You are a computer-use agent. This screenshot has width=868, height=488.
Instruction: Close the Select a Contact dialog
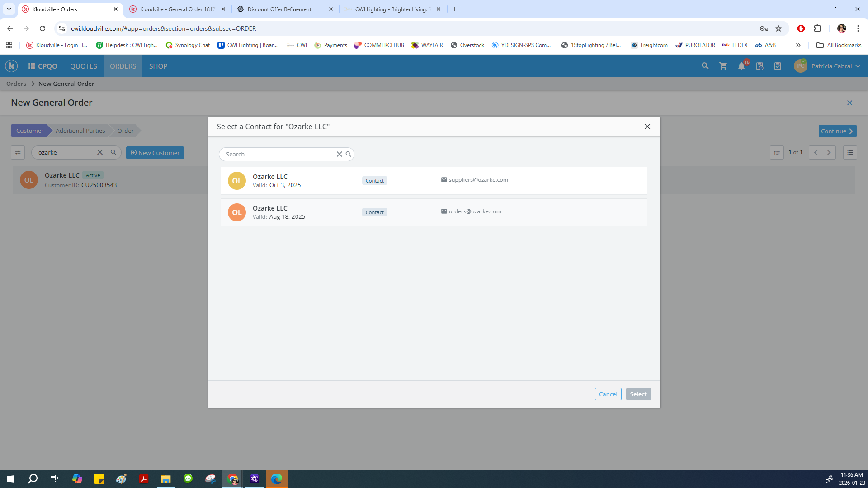tap(647, 127)
